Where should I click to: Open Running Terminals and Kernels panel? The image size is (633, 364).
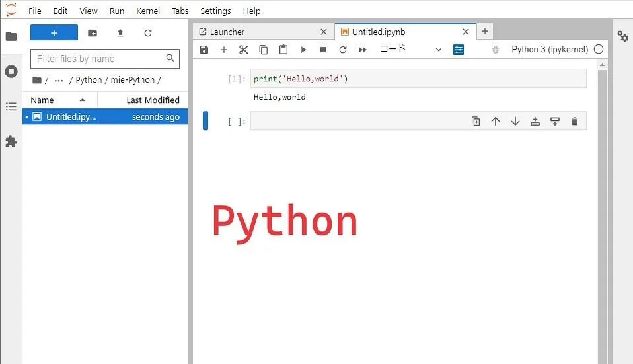[11, 72]
